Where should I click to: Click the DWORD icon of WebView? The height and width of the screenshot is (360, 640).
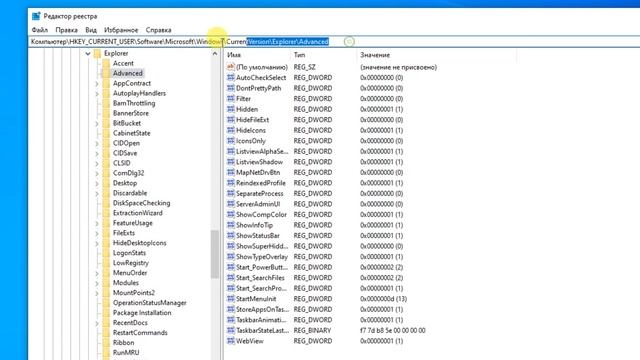coord(231,341)
